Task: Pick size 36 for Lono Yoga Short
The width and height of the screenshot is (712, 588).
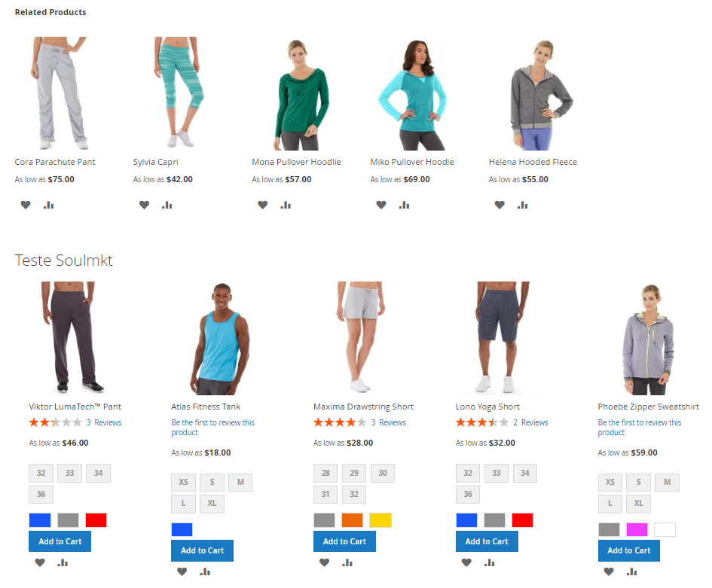Action: 468,494
